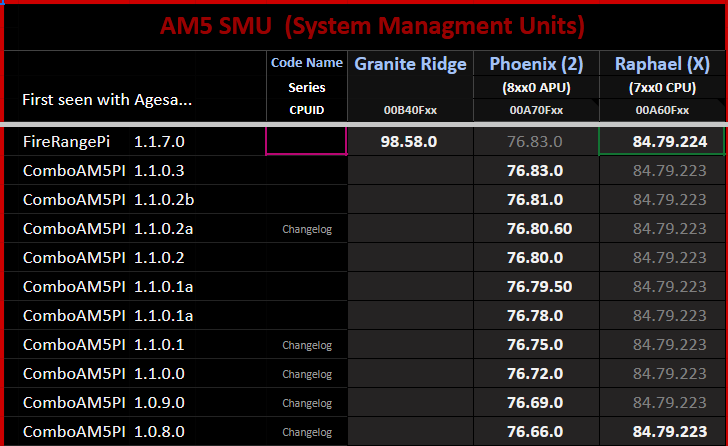Click the Granite Ridge 98.58.0 cell
This screenshot has width=728, height=446.
coord(410,142)
